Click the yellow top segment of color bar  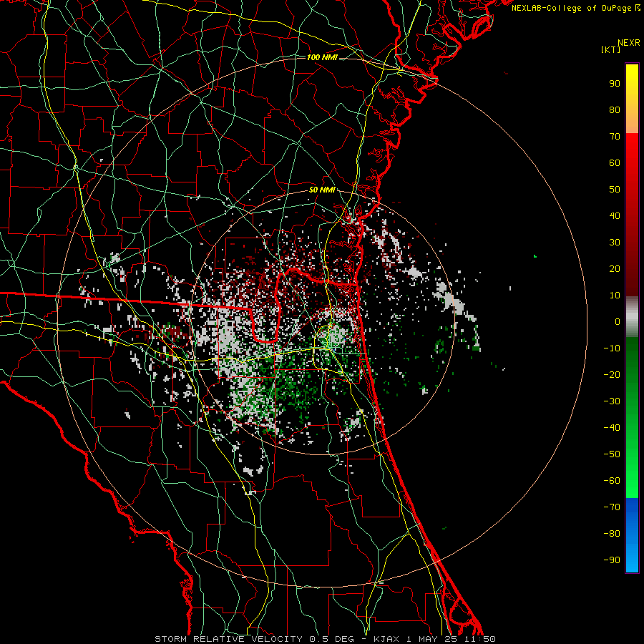[x=632, y=99]
